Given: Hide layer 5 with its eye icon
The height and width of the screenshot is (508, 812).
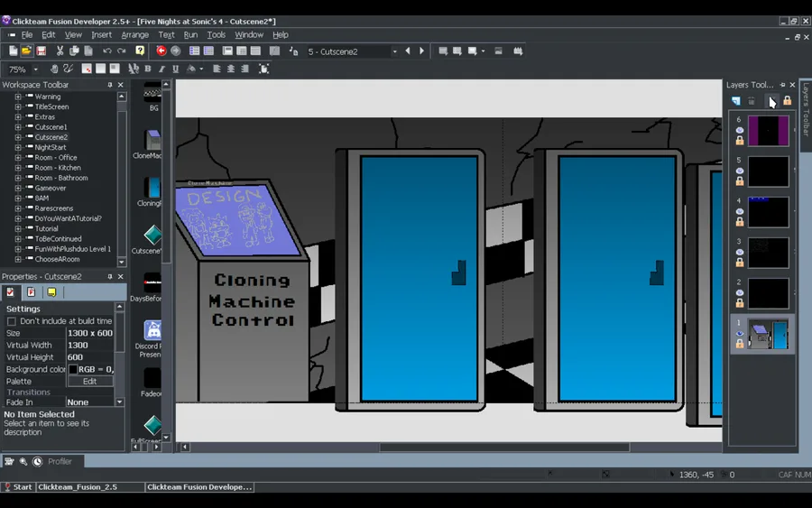Looking at the screenshot, I should coord(740,171).
